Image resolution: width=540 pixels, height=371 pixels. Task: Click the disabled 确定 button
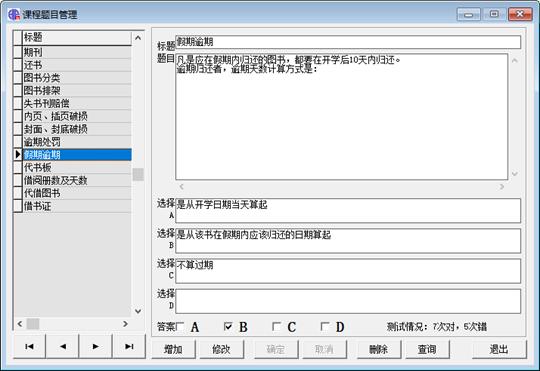(x=276, y=349)
